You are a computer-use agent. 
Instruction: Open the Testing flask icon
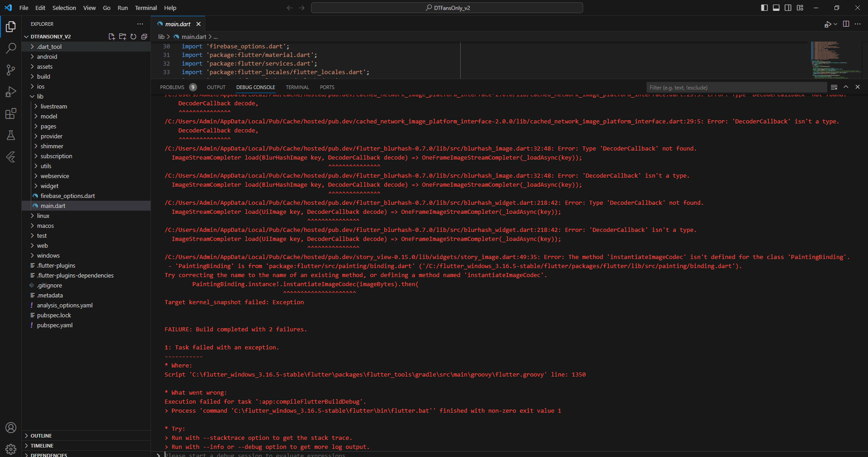tap(11, 135)
